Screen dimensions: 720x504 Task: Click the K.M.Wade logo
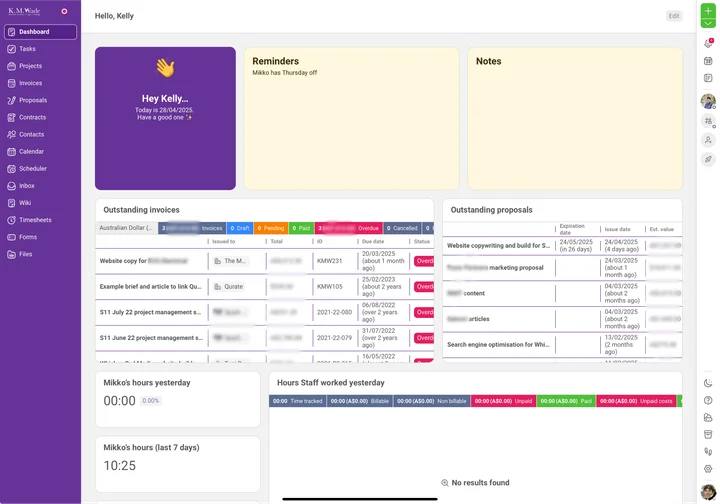point(24,11)
